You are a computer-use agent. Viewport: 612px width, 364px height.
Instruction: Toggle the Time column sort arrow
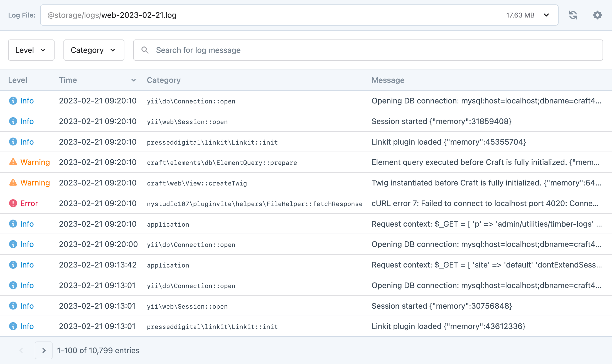pyautogui.click(x=134, y=80)
